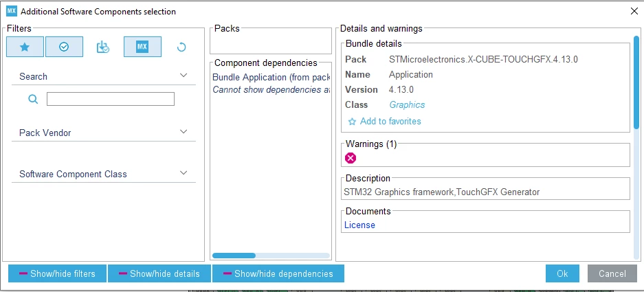Click Show/hide filters button

pyautogui.click(x=57, y=273)
